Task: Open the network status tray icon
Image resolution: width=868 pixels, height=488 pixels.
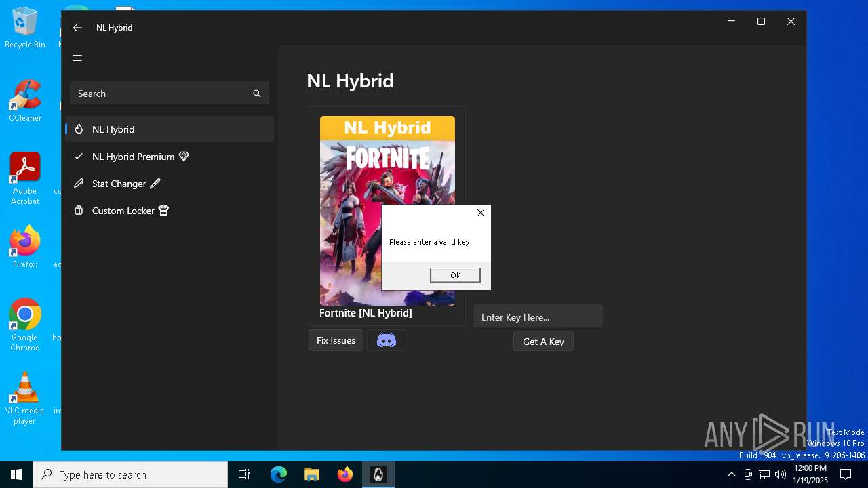Action: (x=764, y=474)
